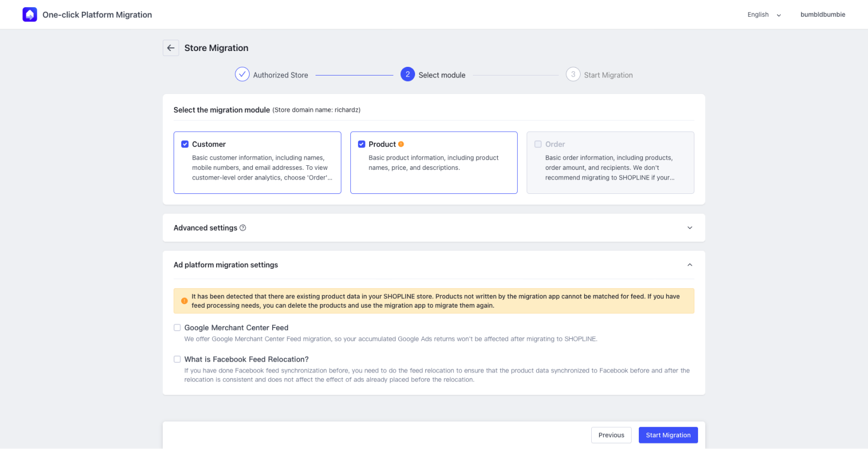868x449 pixels.
Task: Click the step 3 Start Migration circle
Action: tap(573, 74)
